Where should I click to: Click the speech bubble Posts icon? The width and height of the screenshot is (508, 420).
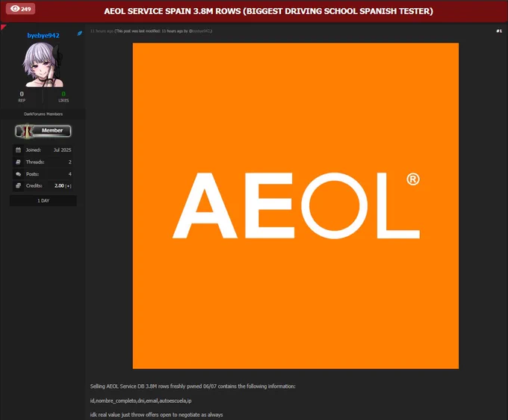click(x=18, y=174)
